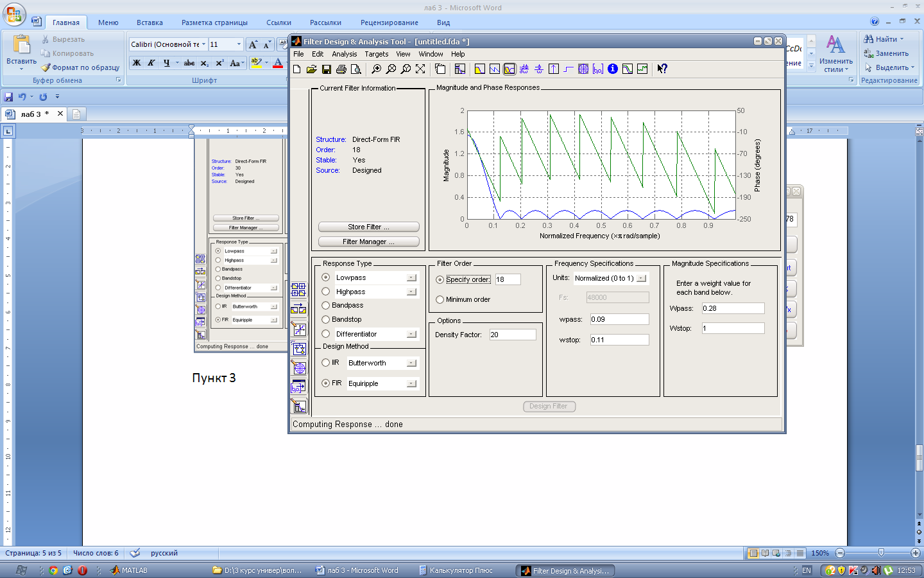Screen dimensions: 924x578
Task: Restore the plot to full view
Action: (x=420, y=69)
